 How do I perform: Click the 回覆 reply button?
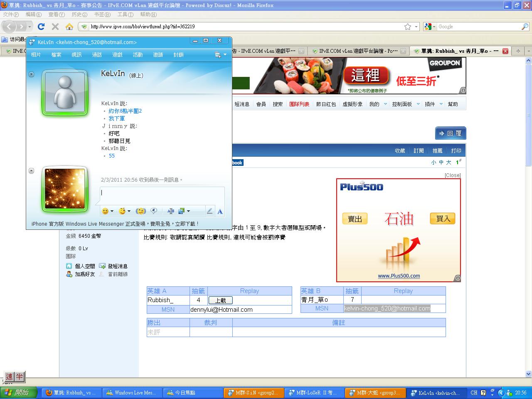coord(451,133)
